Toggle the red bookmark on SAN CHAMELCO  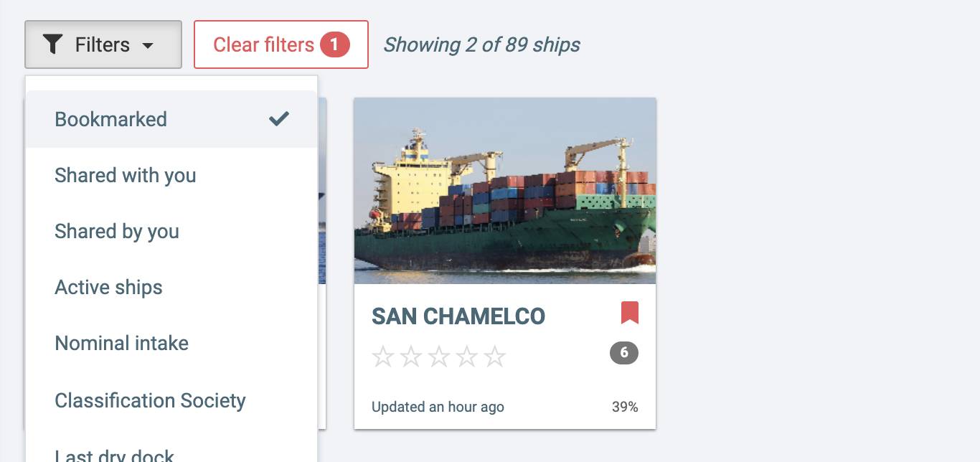629,313
